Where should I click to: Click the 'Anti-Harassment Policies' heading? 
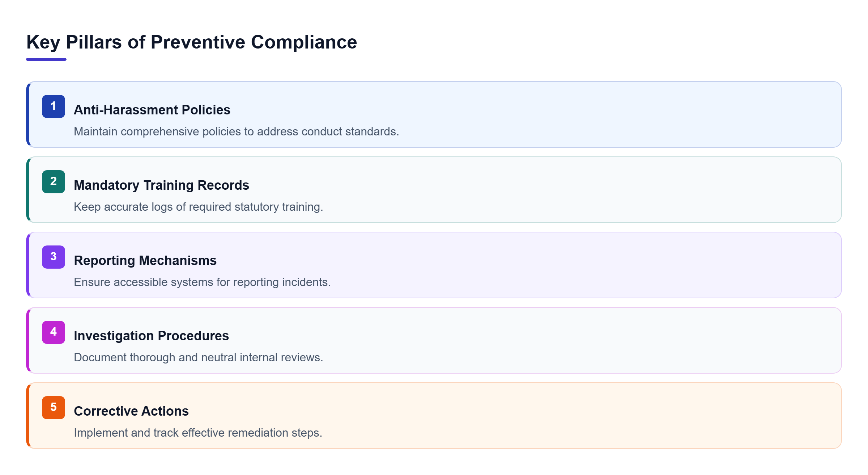point(152,110)
